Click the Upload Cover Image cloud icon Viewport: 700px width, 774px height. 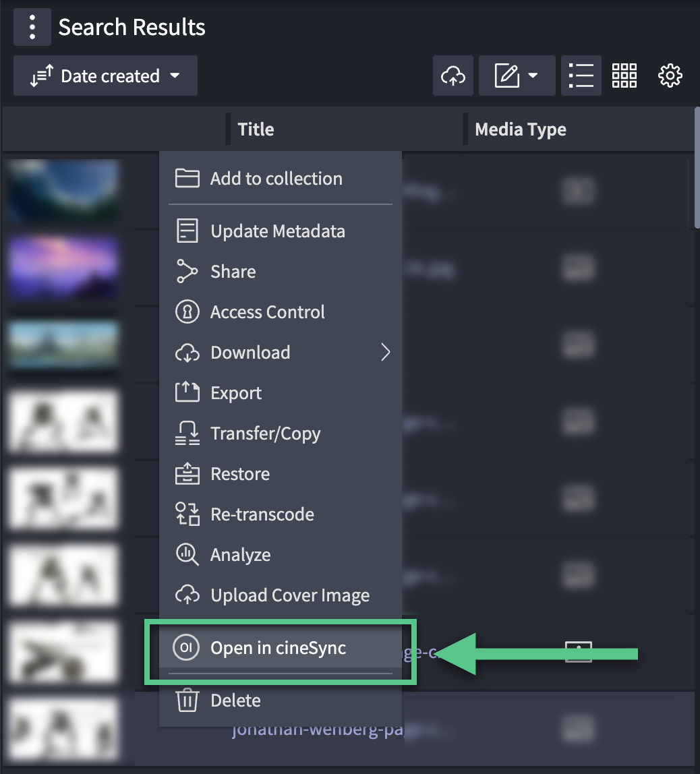pyautogui.click(x=187, y=595)
